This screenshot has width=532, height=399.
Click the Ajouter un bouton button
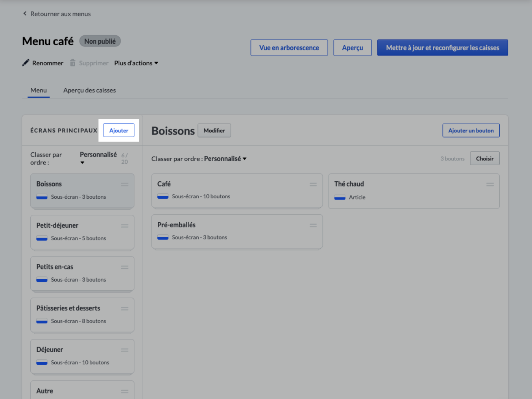click(x=471, y=130)
